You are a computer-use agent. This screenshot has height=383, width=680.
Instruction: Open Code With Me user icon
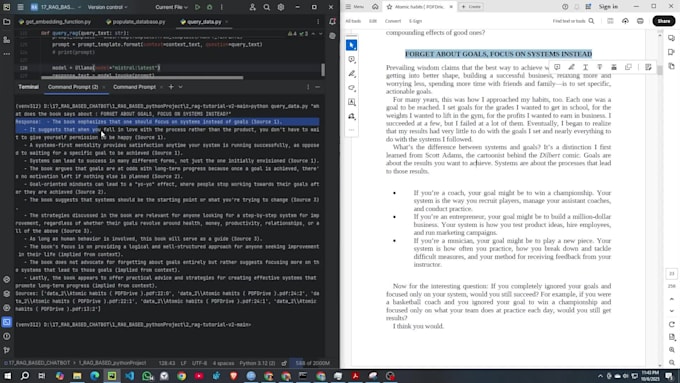[252, 7]
